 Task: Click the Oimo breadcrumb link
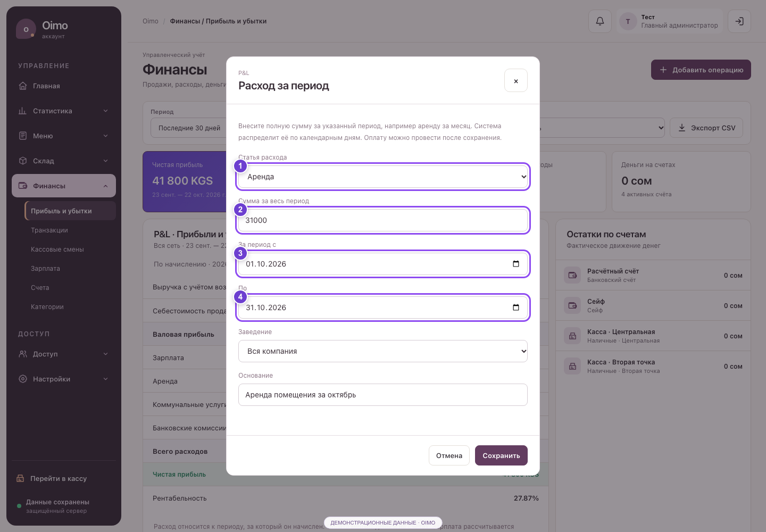(151, 21)
